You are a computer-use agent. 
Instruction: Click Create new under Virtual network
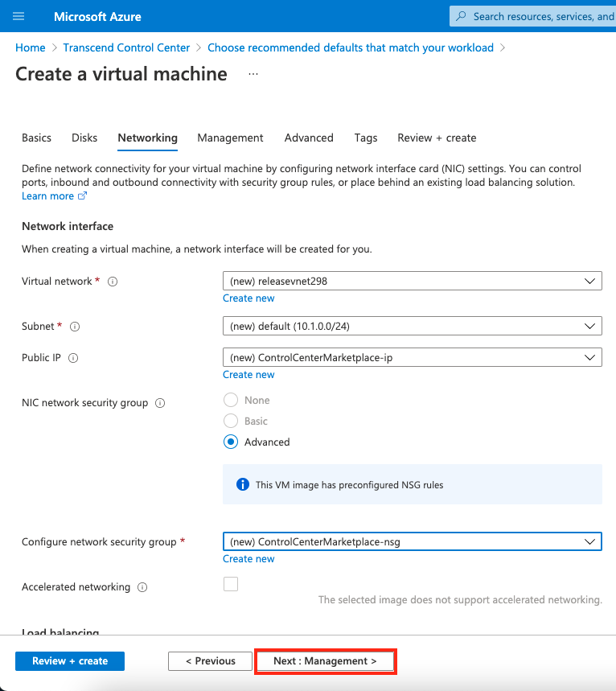click(248, 298)
